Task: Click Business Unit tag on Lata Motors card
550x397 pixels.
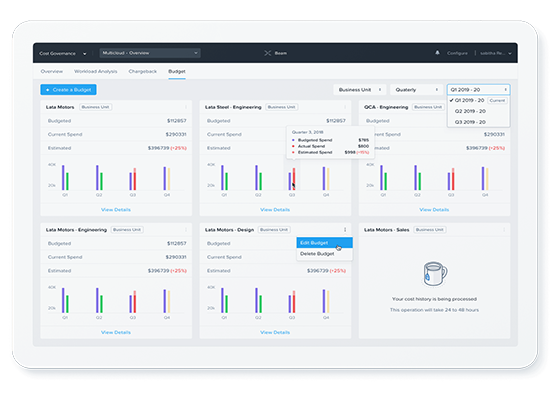Action: (x=95, y=107)
